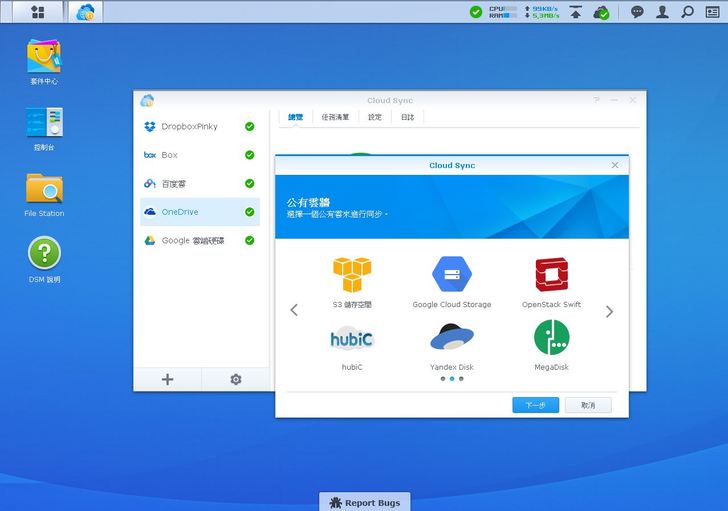Select the S3 storage provider icon
This screenshot has width=728, height=511.
(x=352, y=275)
